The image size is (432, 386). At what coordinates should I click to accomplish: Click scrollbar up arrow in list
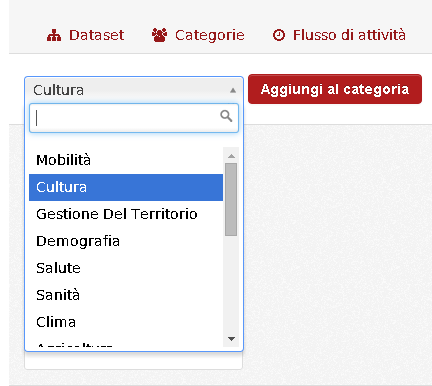coord(231,156)
